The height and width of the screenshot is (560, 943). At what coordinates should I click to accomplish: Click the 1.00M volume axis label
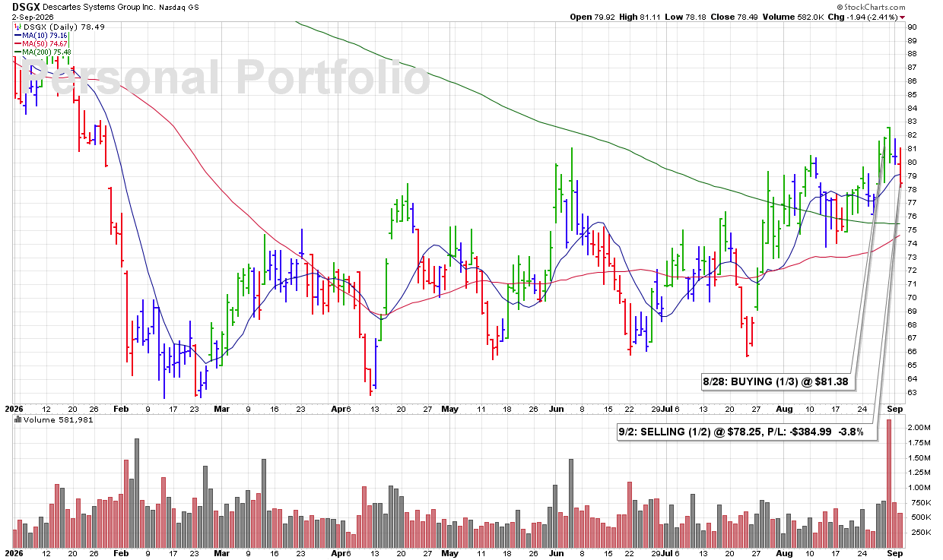tap(919, 488)
